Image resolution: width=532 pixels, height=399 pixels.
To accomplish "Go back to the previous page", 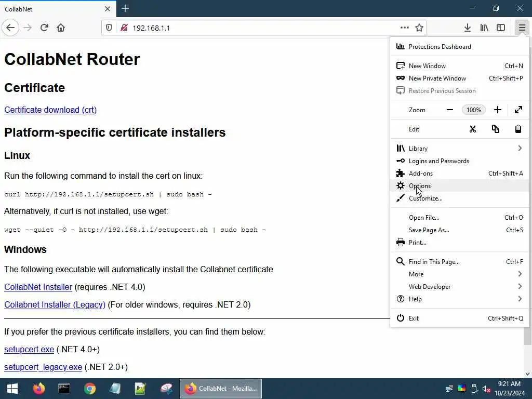I will [x=10, y=28].
